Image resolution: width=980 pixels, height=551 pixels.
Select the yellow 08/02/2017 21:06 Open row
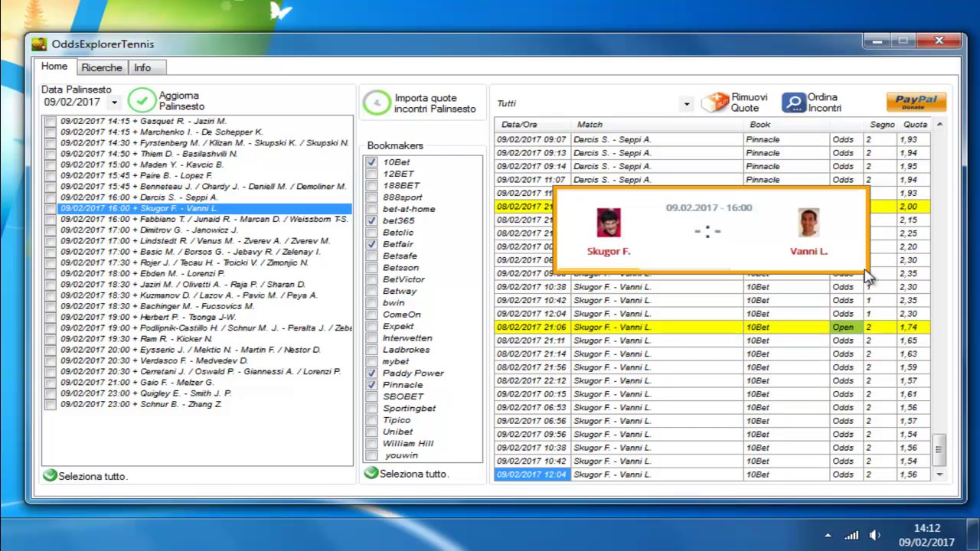(713, 327)
